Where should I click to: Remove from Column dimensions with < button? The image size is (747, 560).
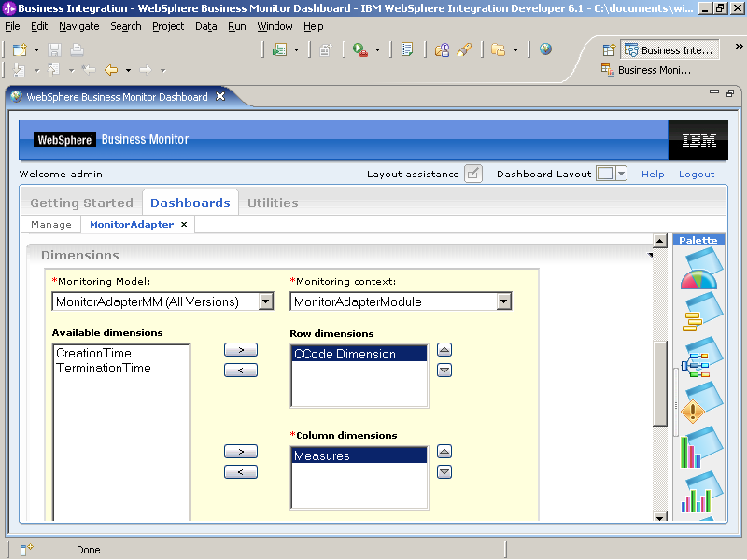tap(241, 472)
